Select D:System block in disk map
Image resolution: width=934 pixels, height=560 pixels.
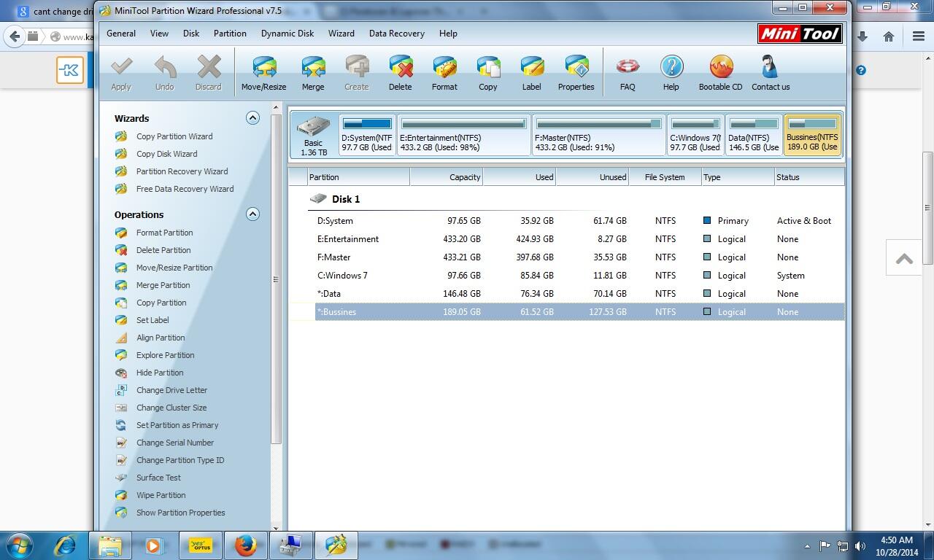coord(367,136)
